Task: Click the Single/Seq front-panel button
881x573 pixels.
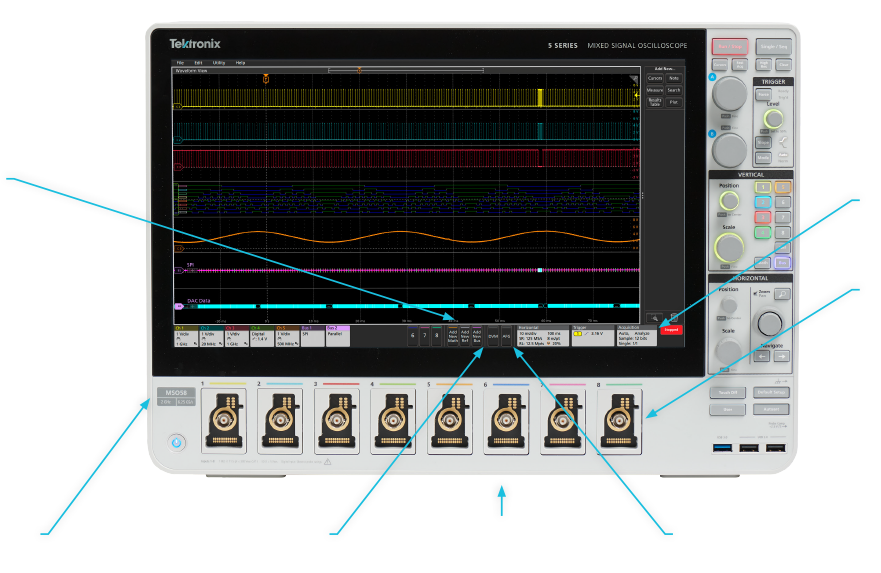Action: [x=774, y=47]
